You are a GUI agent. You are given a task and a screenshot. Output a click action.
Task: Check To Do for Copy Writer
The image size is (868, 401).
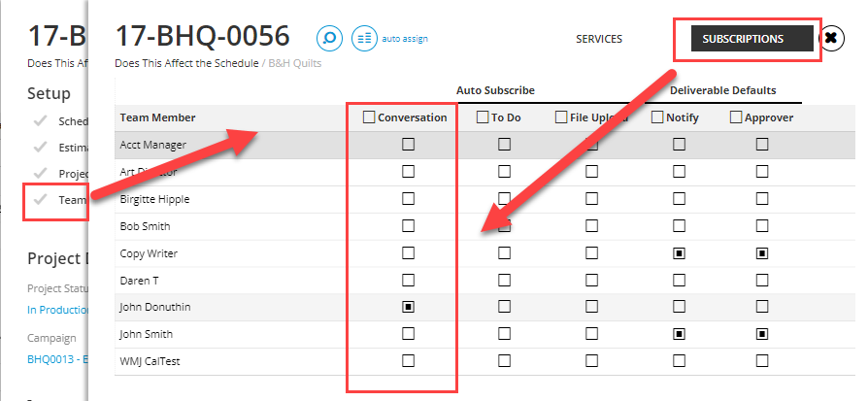tap(504, 252)
